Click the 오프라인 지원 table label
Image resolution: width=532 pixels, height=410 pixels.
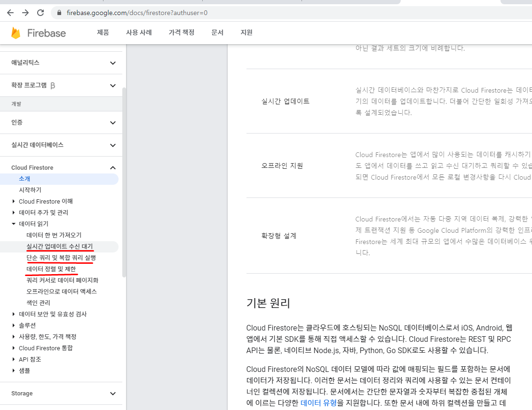282,166
